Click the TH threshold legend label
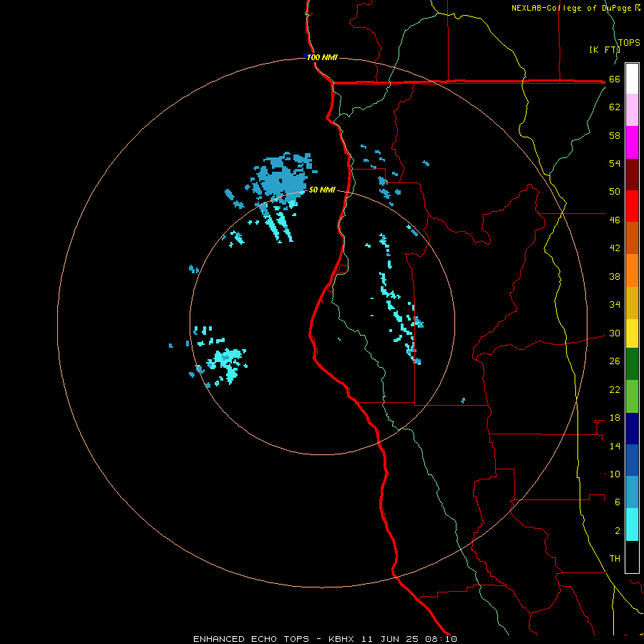The height and width of the screenshot is (644, 644). [x=615, y=559]
